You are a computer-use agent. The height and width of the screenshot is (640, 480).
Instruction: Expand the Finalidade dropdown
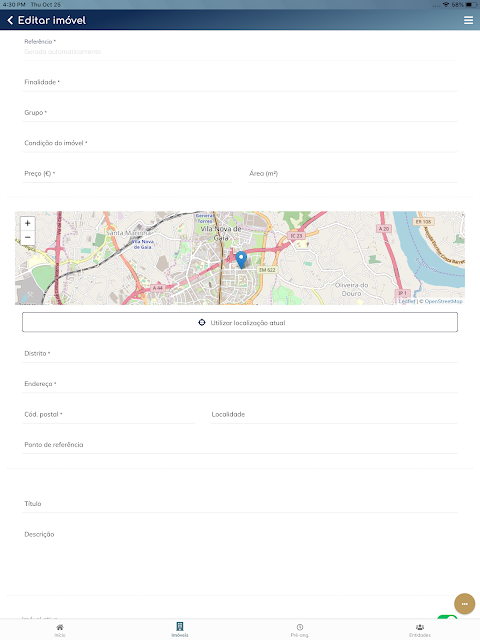click(240, 82)
